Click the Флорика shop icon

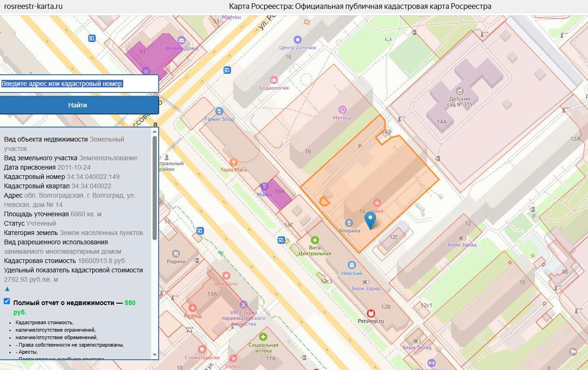(348, 222)
